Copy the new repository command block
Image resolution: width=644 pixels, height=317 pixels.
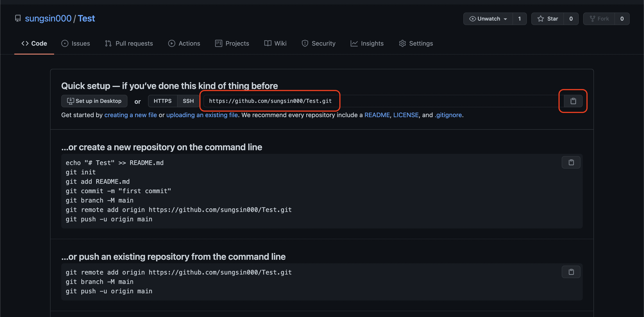(x=571, y=163)
